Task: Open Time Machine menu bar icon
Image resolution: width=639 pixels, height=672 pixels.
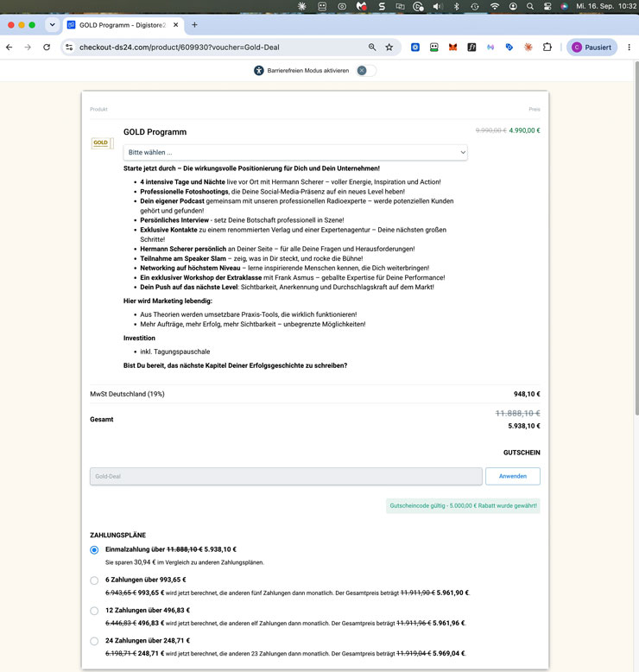Action: [x=475, y=6]
